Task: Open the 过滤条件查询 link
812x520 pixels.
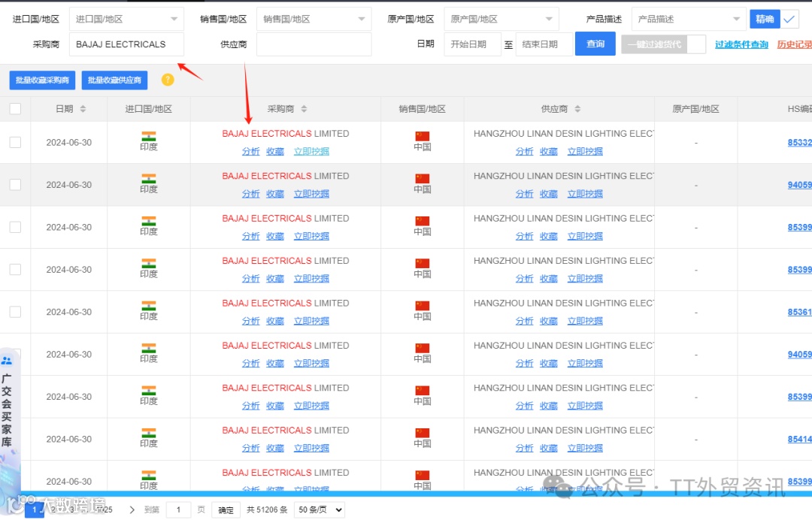Action: (x=741, y=44)
